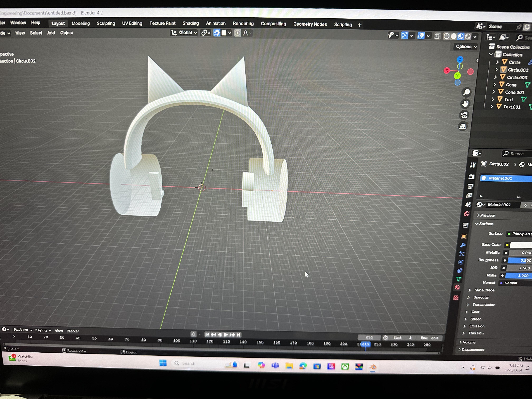Open the Scene properties tab icon
The height and width of the screenshot is (399, 532).
[x=468, y=204]
